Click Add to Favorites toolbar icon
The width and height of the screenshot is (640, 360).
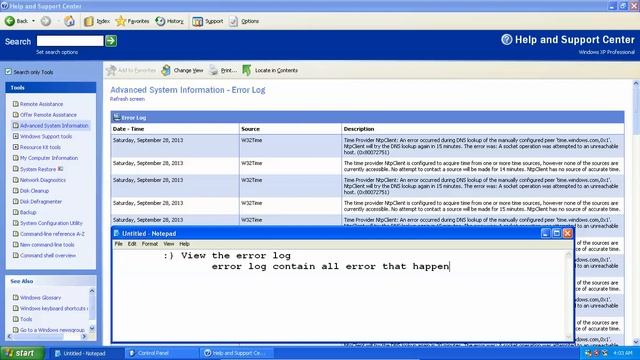click(x=111, y=70)
